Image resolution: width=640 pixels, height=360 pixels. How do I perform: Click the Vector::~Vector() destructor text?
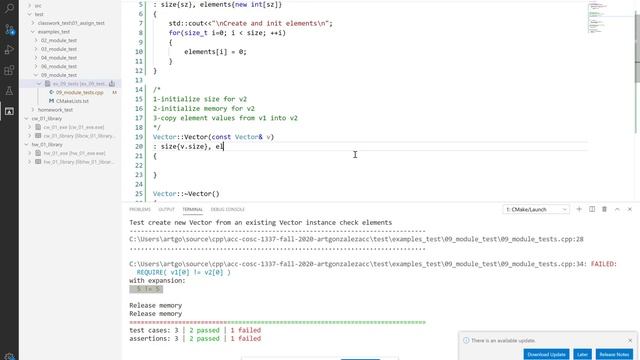[x=186, y=194]
